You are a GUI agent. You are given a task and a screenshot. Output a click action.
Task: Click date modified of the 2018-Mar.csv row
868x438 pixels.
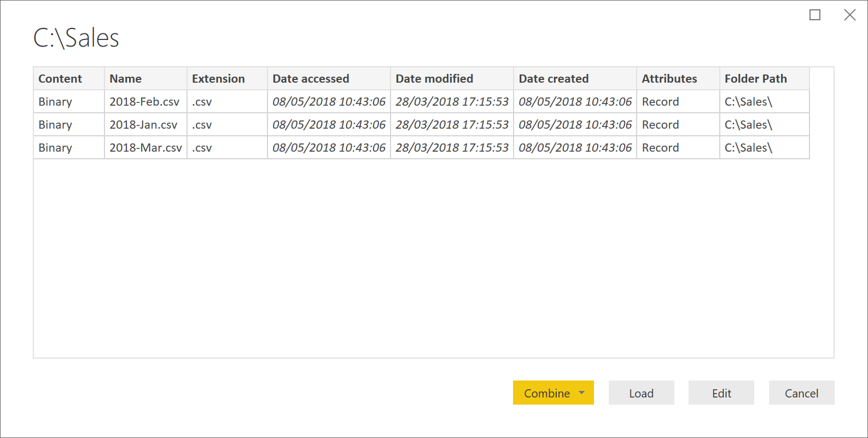tap(452, 148)
